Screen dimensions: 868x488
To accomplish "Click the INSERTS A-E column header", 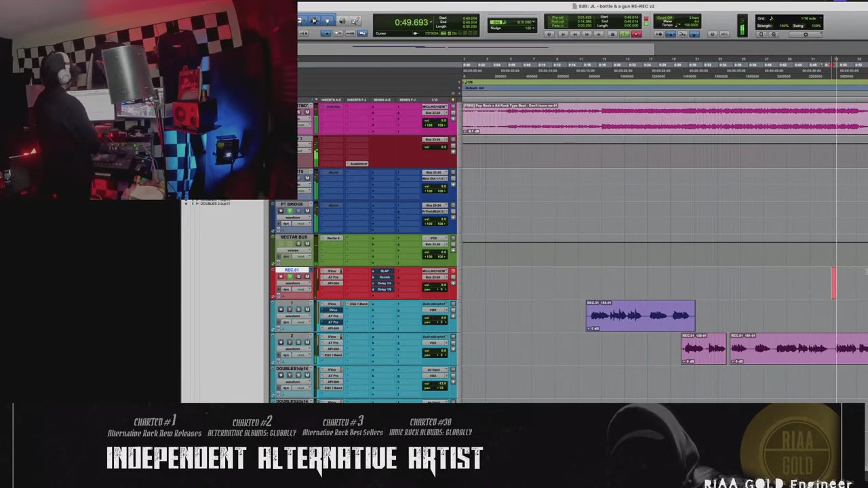I will point(331,100).
